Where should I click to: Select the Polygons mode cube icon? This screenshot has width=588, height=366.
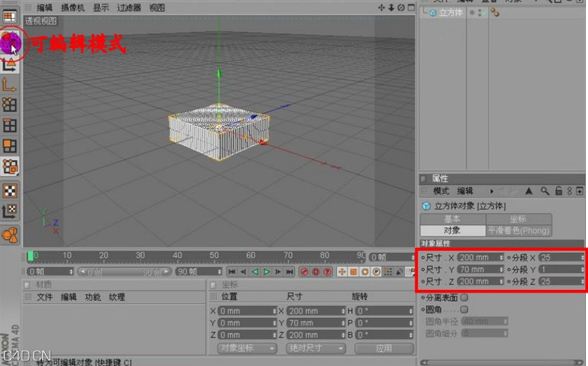click(10, 145)
